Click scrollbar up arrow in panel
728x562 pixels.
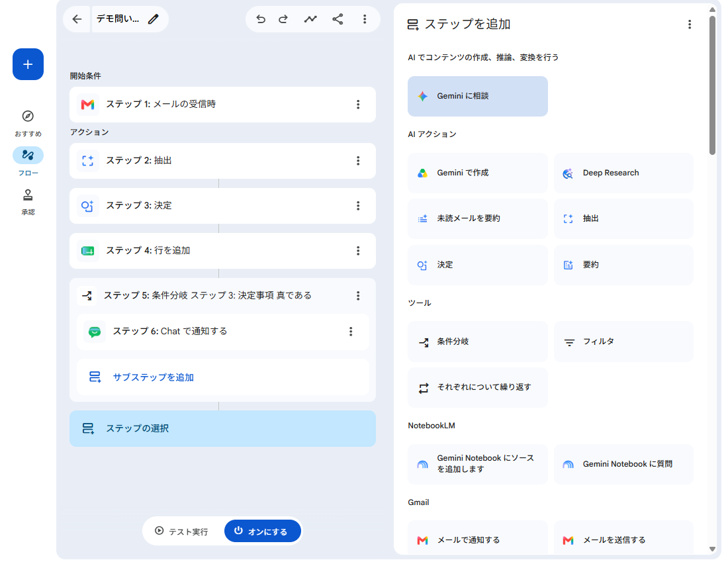pyautogui.click(x=712, y=9)
